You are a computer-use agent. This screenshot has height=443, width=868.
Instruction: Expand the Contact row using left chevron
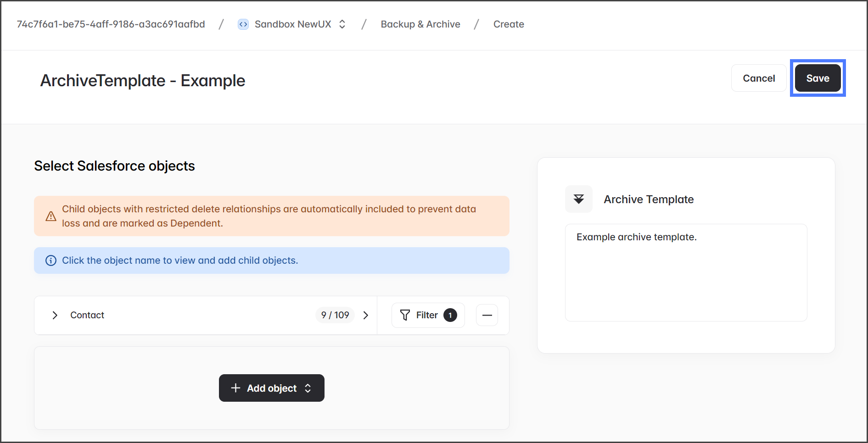(x=55, y=315)
